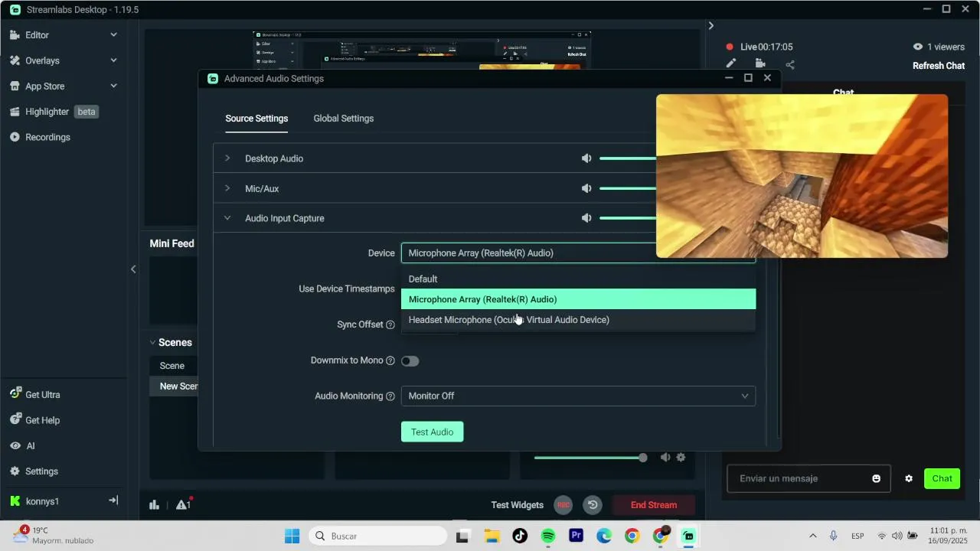Expand the Mic/Aux row

tap(227, 188)
